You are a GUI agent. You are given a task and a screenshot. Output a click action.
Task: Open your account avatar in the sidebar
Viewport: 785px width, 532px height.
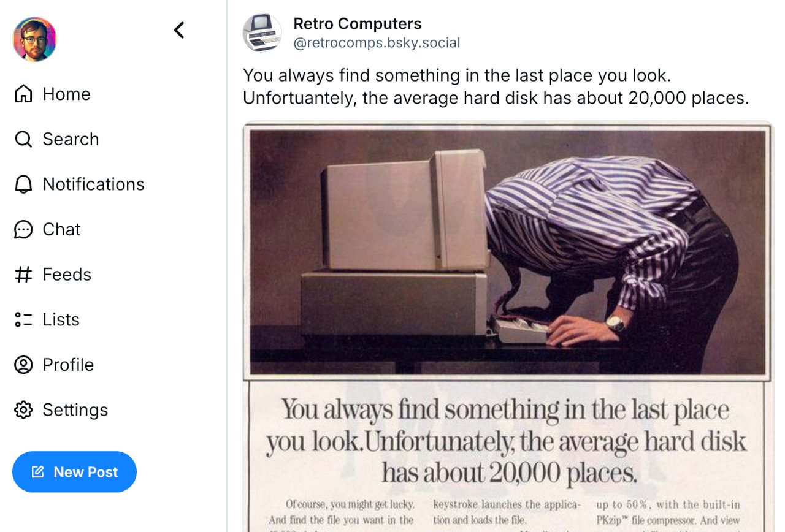click(x=35, y=39)
